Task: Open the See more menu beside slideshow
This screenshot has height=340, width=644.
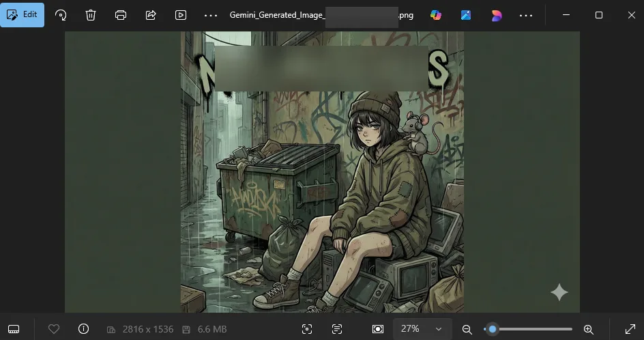Action: point(211,15)
